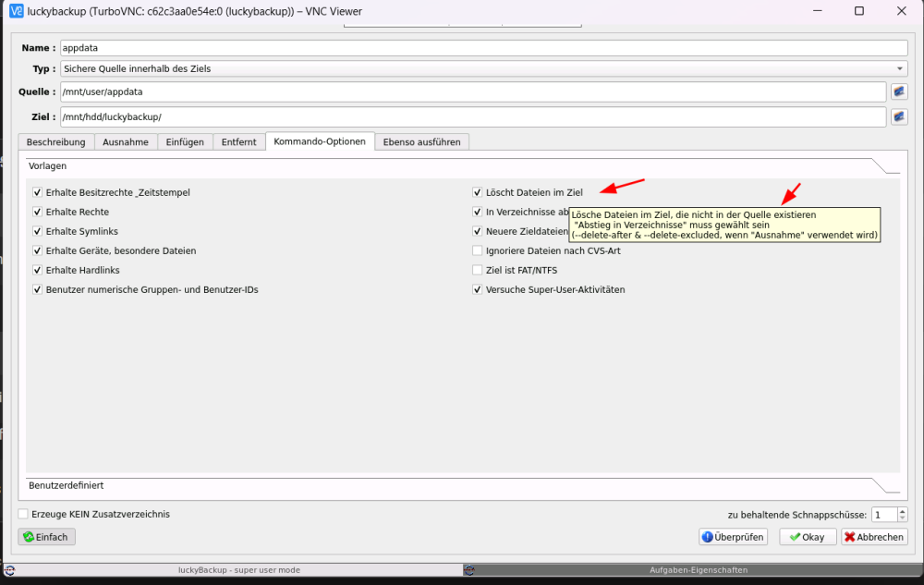
Task: Expand the Benutzerdefiniert section
Action: 463,485
